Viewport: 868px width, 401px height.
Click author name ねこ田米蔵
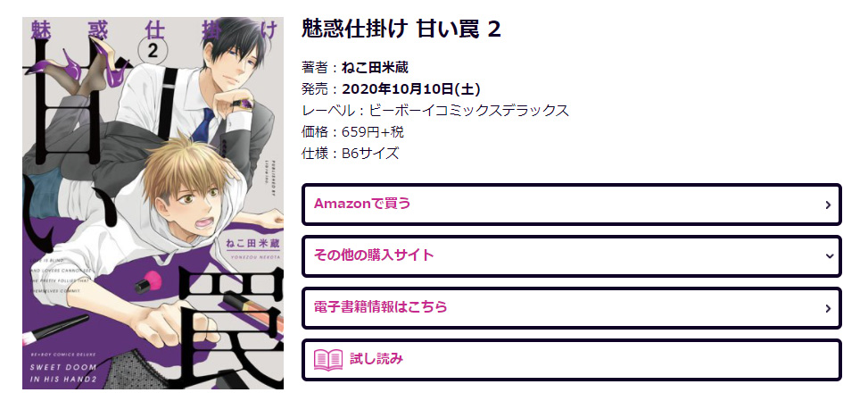coord(375,68)
